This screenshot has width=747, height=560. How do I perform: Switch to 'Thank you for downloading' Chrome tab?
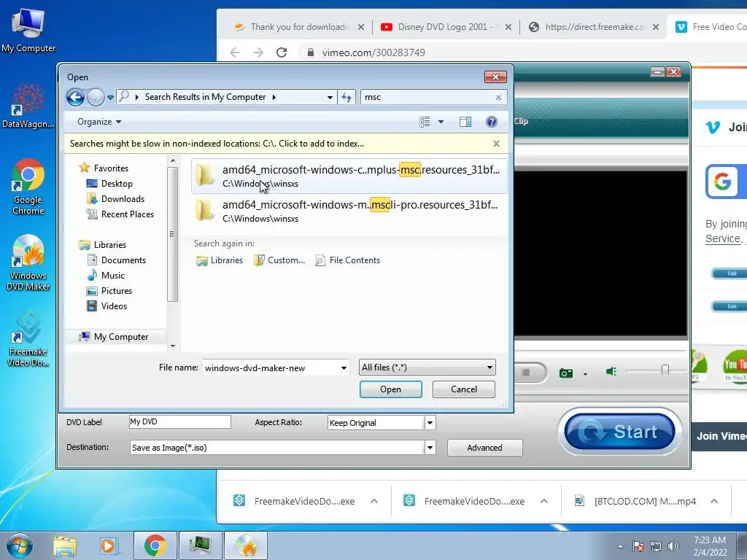click(300, 27)
